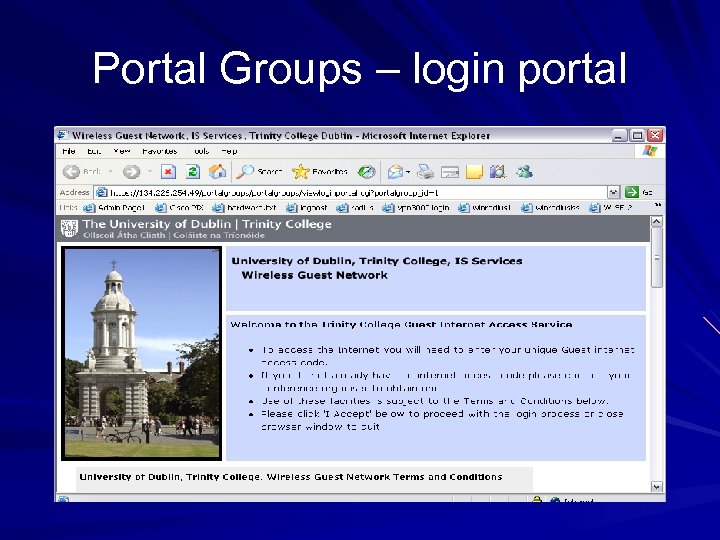Open the Favorites menu

tap(160, 151)
